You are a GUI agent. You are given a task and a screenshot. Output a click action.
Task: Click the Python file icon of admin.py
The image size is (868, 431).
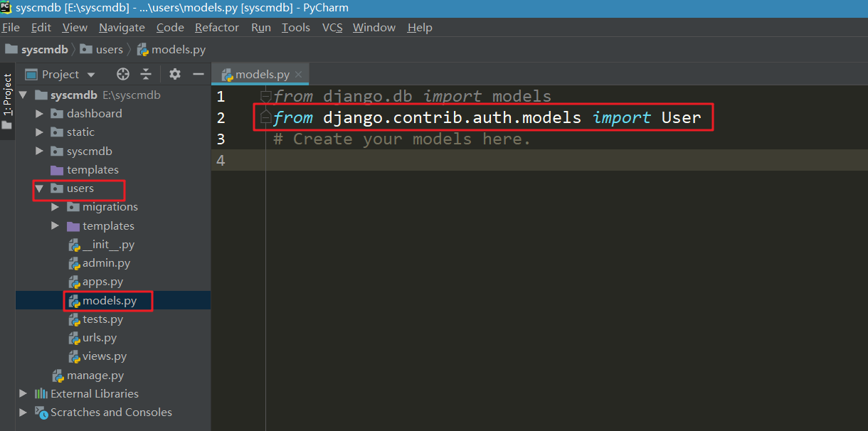coord(74,263)
